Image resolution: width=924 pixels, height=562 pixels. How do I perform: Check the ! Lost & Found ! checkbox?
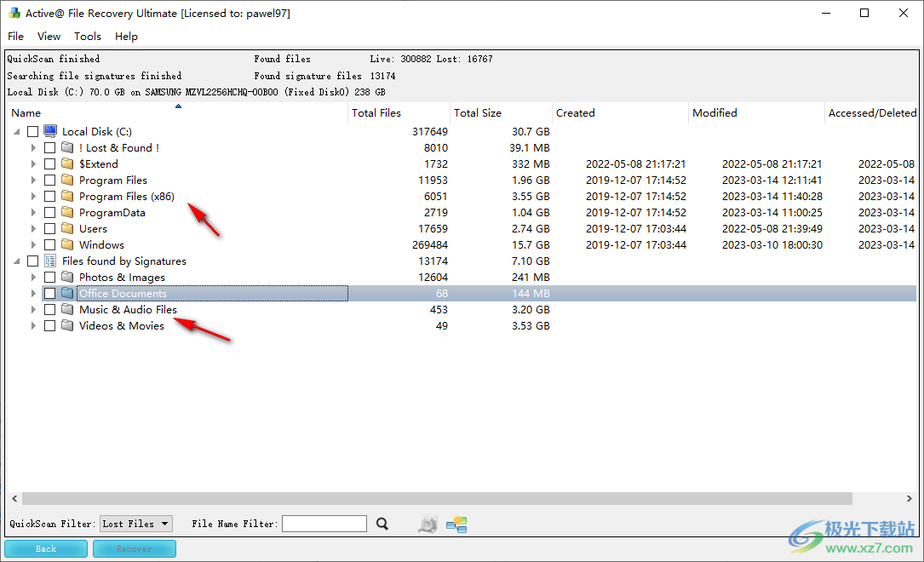(x=50, y=147)
